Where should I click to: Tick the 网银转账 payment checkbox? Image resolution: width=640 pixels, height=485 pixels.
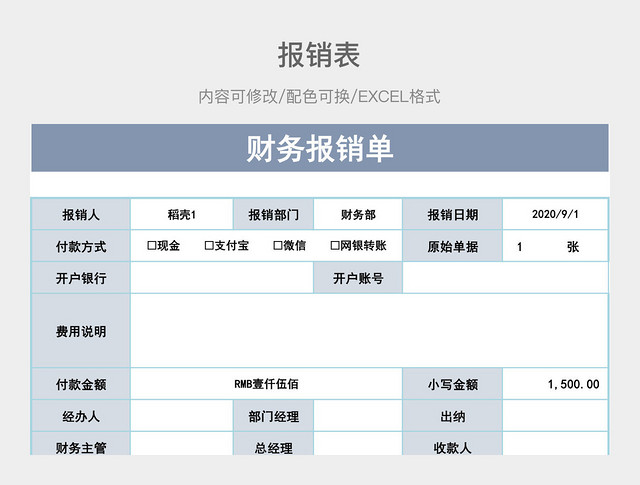335,246
